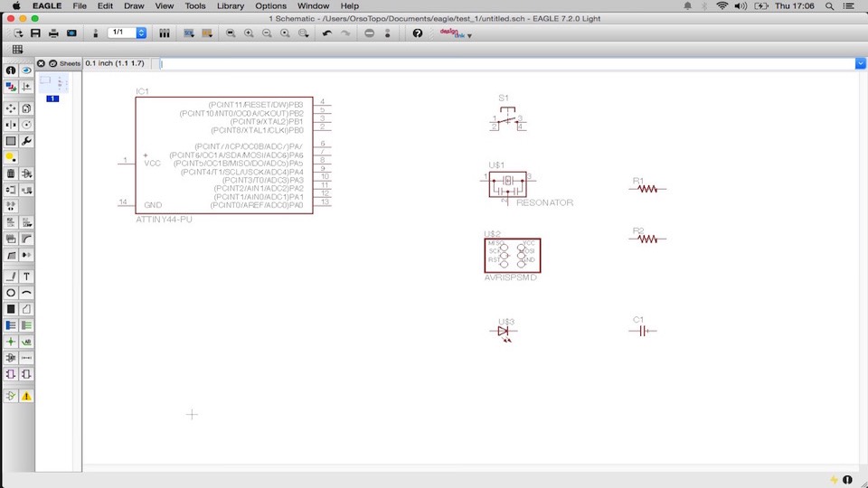
Task: Select the Circle tool
Action: (x=11, y=293)
